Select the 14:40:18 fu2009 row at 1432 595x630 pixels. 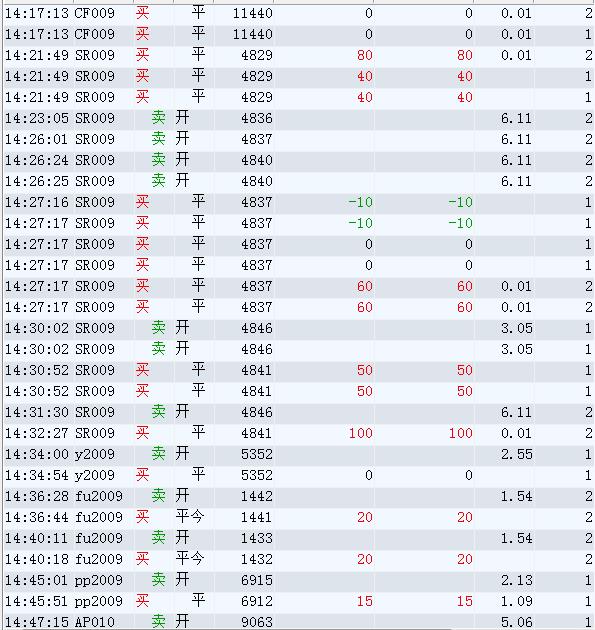[x=299, y=559]
